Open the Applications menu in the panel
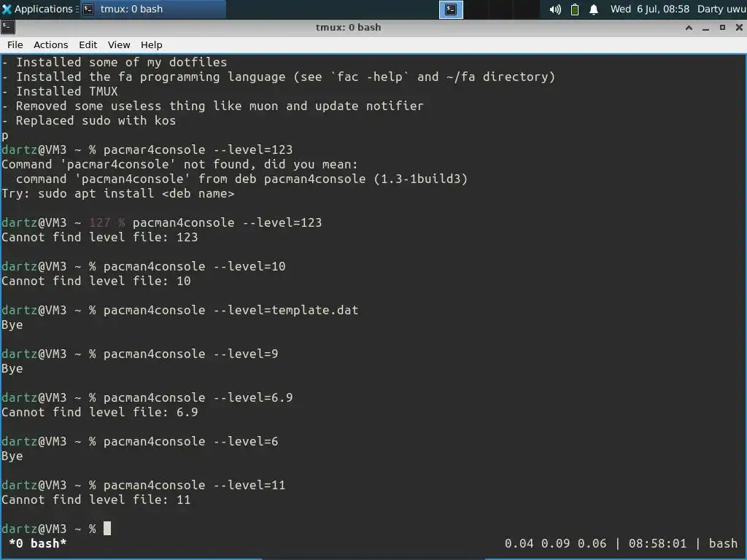747x560 pixels. pos(38,9)
